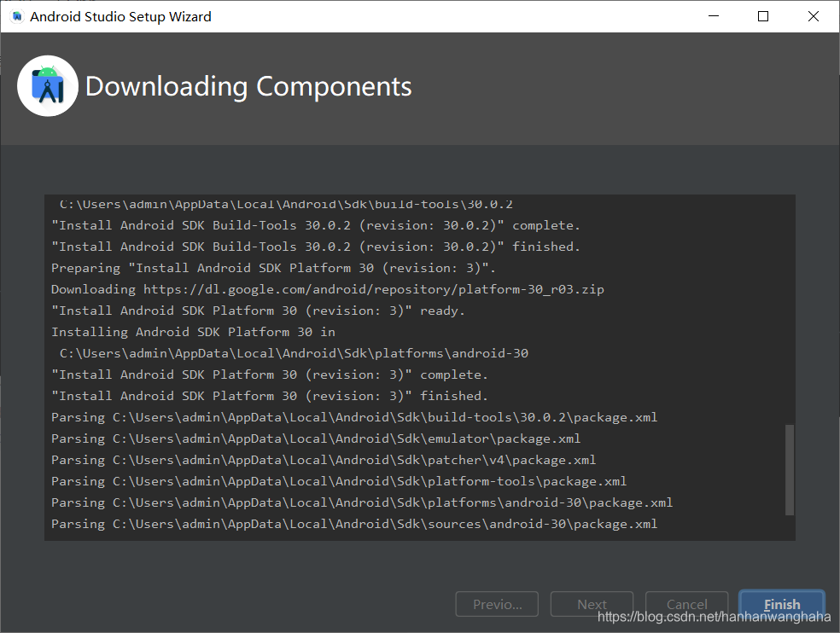Minimize the Setup Wizard window

[x=714, y=16]
